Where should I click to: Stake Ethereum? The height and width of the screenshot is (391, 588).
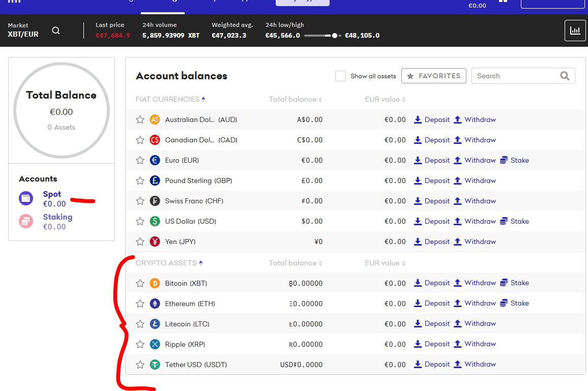pyautogui.click(x=515, y=303)
